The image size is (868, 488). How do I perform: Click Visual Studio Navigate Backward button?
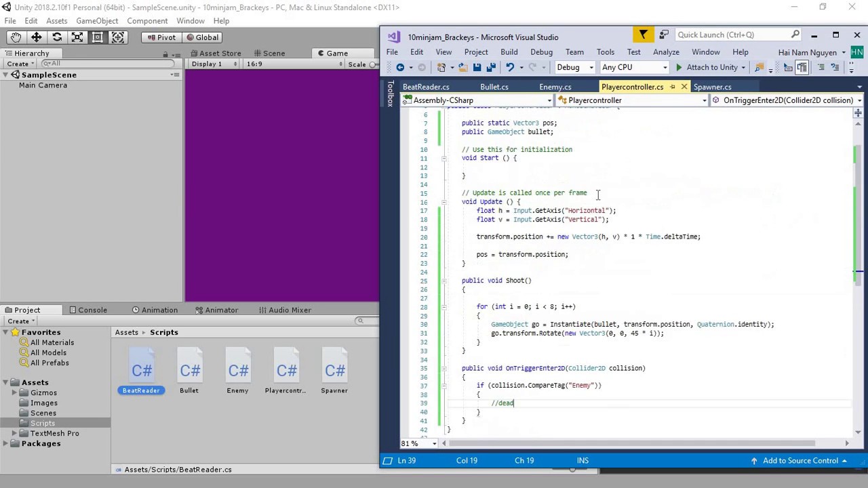[400, 67]
